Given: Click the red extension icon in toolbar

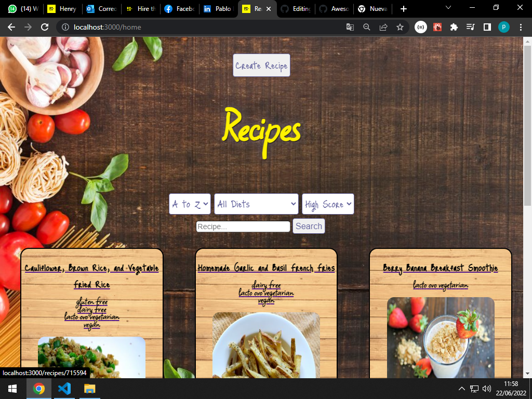Looking at the screenshot, I should click(437, 27).
